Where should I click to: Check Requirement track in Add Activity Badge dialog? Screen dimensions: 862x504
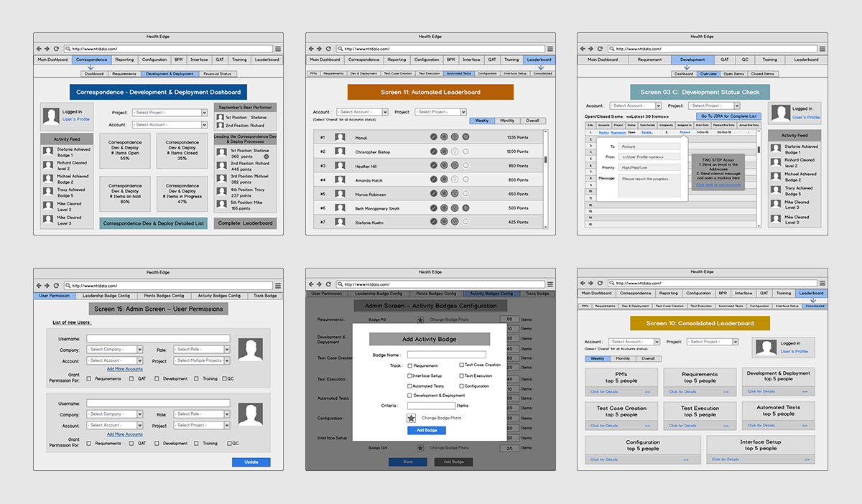click(409, 366)
